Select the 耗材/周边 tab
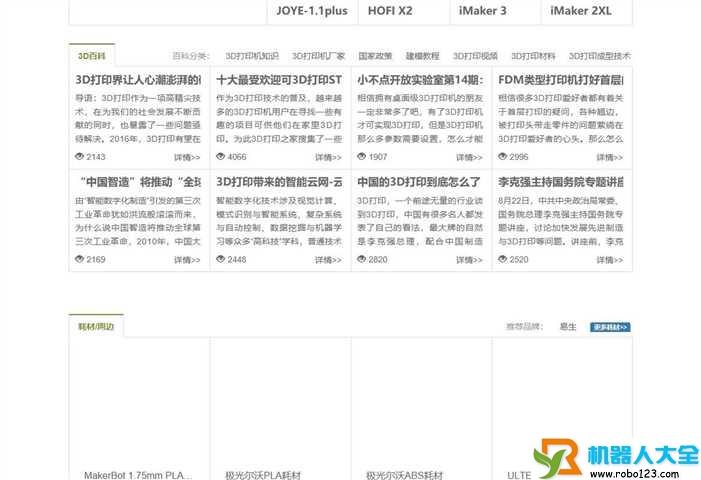 pos(96,327)
